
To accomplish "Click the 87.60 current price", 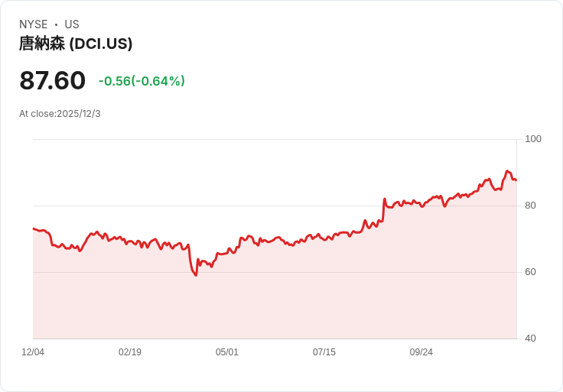I will pyautogui.click(x=53, y=80).
